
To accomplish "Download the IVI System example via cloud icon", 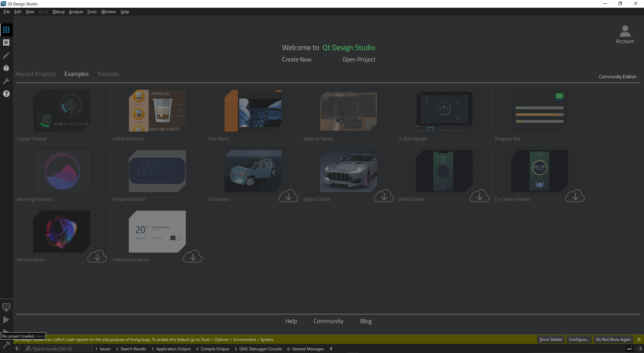I will (x=288, y=196).
